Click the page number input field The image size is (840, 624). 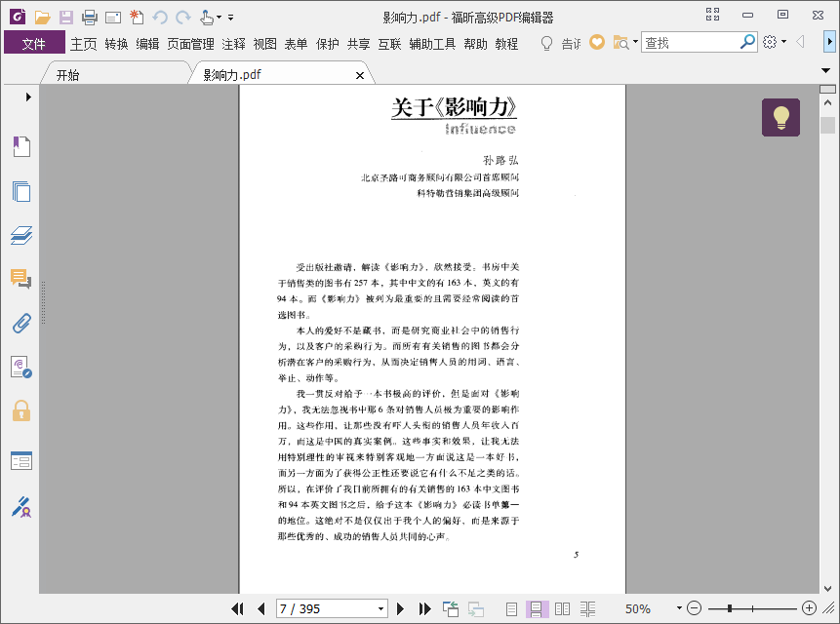326,609
